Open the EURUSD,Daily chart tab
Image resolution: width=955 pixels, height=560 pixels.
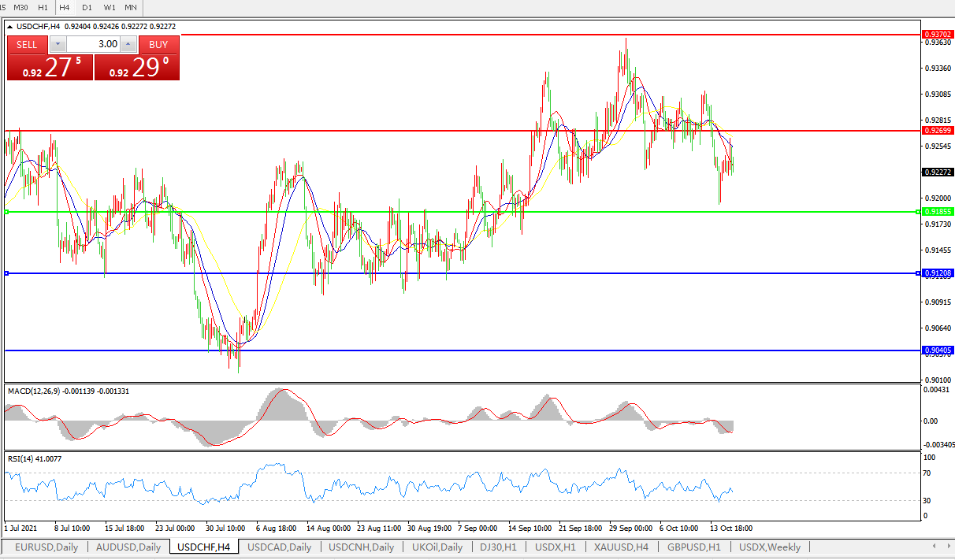(x=46, y=547)
